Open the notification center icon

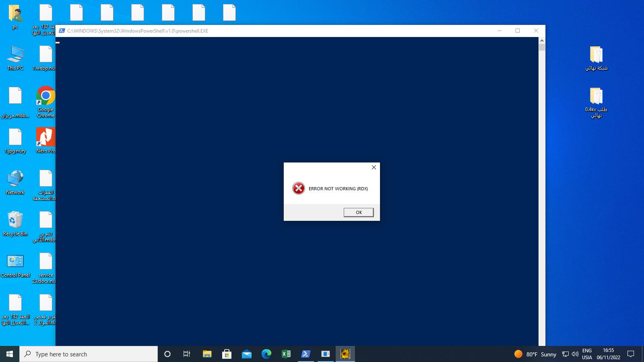[x=631, y=354]
